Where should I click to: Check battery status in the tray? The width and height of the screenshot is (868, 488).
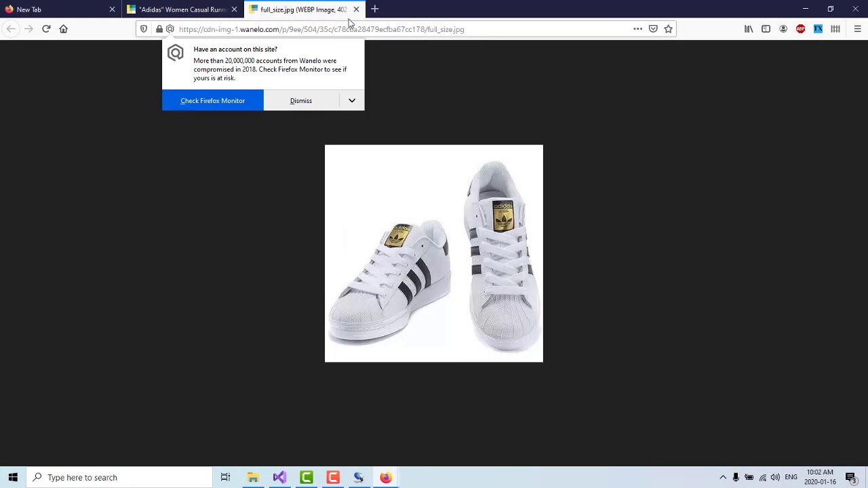[749, 477]
